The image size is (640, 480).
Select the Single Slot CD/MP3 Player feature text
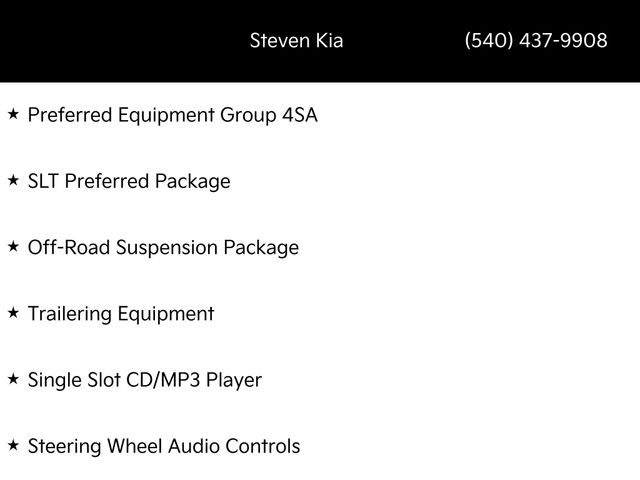(145, 380)
